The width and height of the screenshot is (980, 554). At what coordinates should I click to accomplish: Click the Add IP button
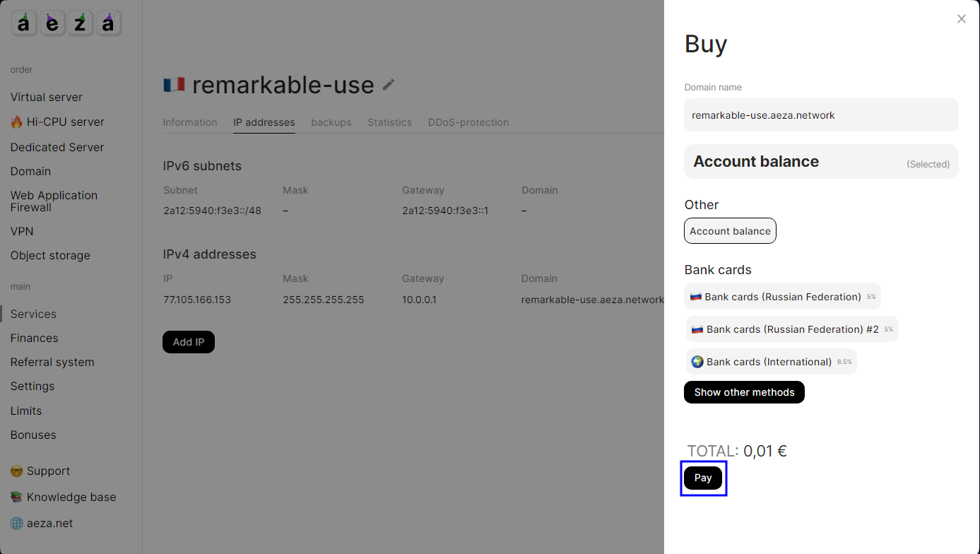coord(189,342)
